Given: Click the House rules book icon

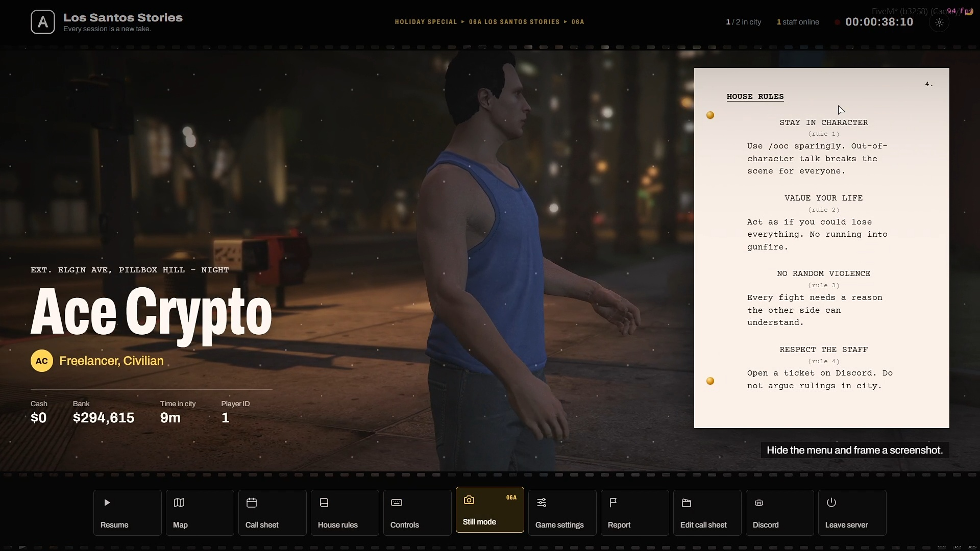Looking at the screenshot, I should [324, 503].
